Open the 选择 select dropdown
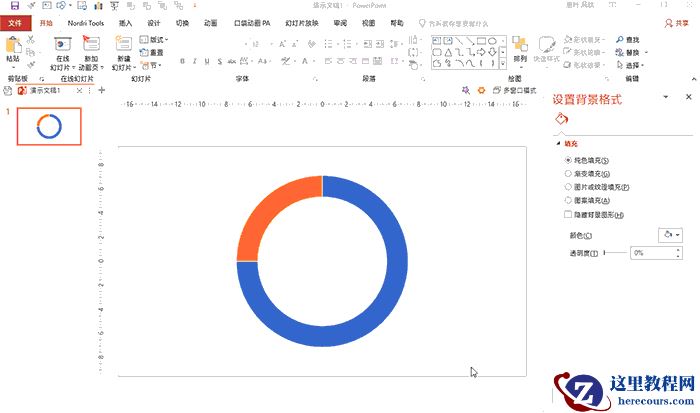Image resolution: width=700 pixels, height=413 pixels. click(630, 65)
